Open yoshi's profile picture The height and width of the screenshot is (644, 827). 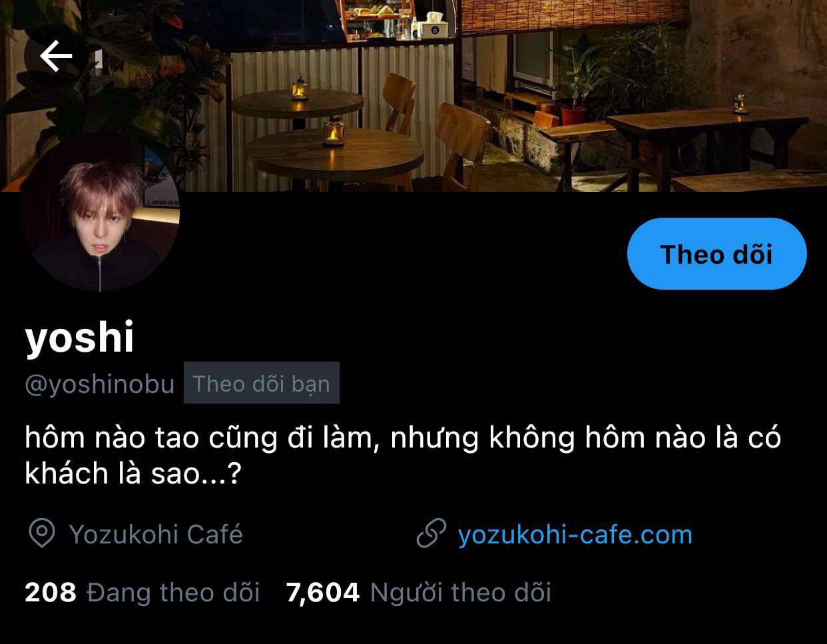pyautogui.click(x=100, y=212)
